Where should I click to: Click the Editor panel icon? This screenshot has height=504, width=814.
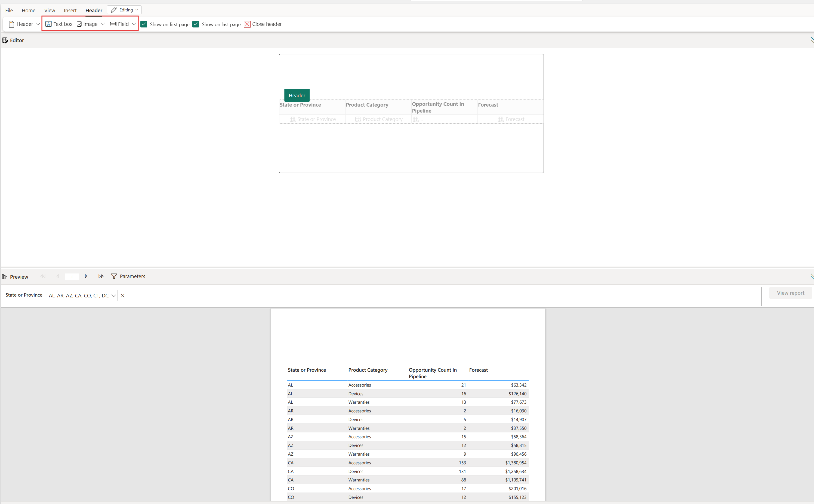pos(5,40)
